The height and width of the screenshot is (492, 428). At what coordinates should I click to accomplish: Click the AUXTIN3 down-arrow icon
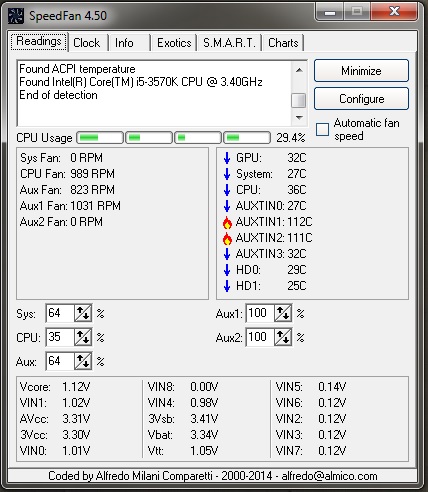pyautogui.click(x=227, y=254)
